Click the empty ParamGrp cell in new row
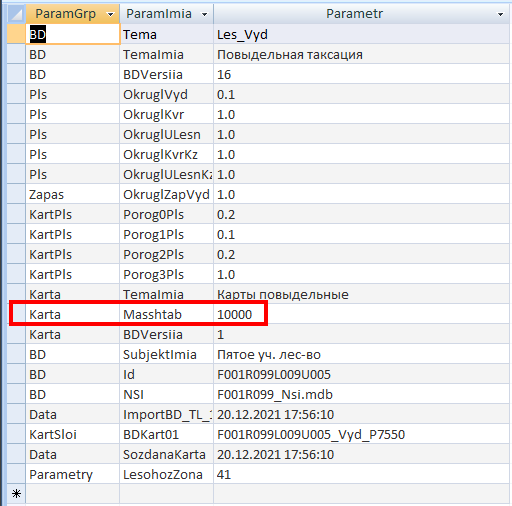512x506 pixels. [73, 494]
